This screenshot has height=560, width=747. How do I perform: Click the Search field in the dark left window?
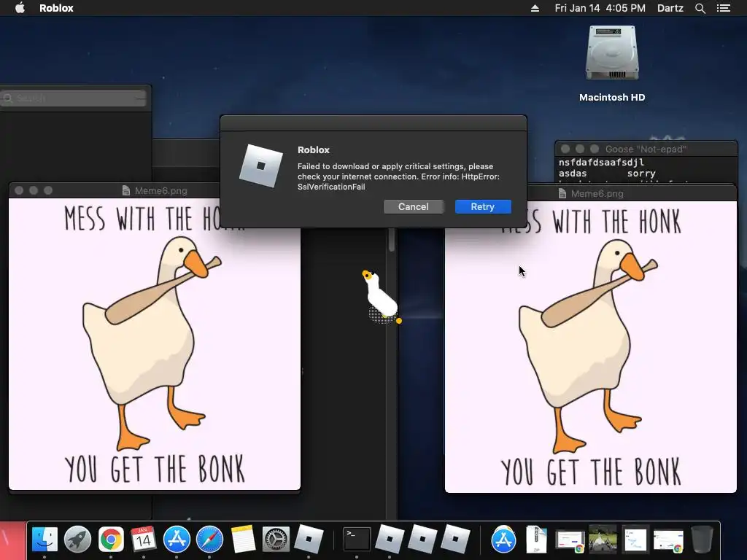(74, 98)
